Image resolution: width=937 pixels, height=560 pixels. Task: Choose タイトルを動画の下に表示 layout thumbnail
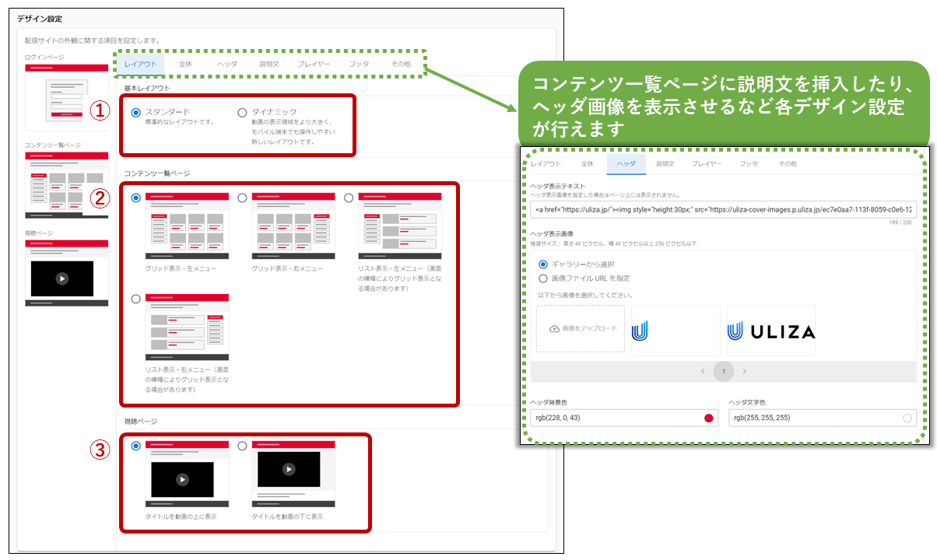pyautogui.click(x=293, y=474)
